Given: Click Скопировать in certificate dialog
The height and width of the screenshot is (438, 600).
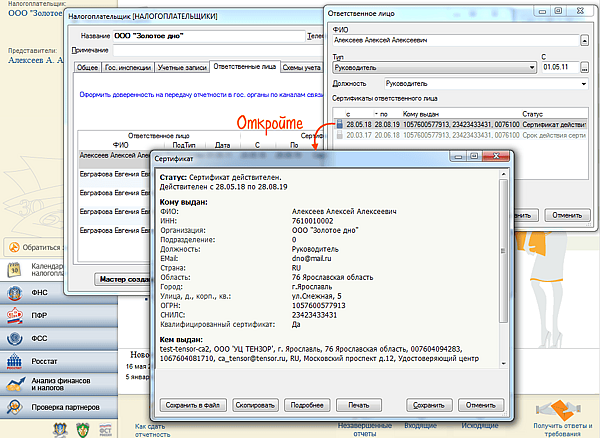Looking at the screenshot, I should [253, 405].
